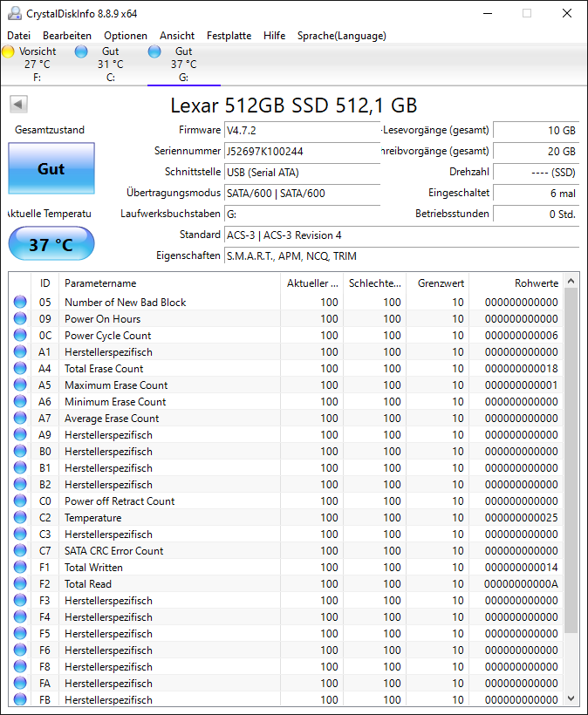588x715 pixels.
Task: Open the Datei menu
Action: point(18,36)
